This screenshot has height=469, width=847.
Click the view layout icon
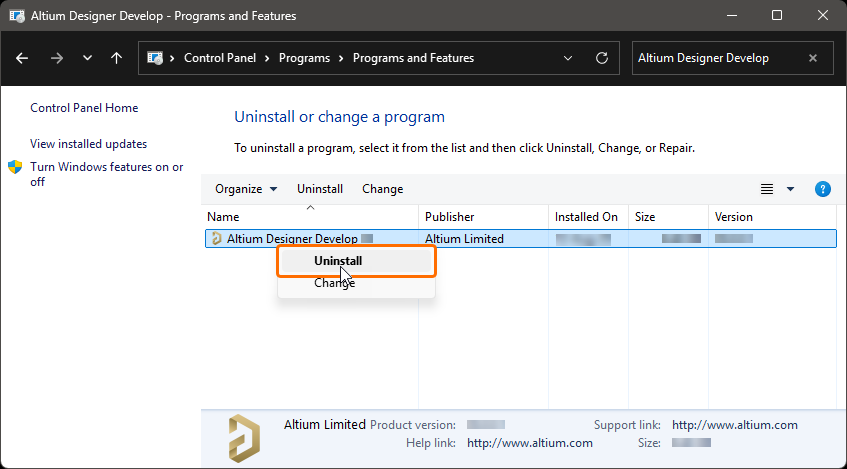(767, 189)
